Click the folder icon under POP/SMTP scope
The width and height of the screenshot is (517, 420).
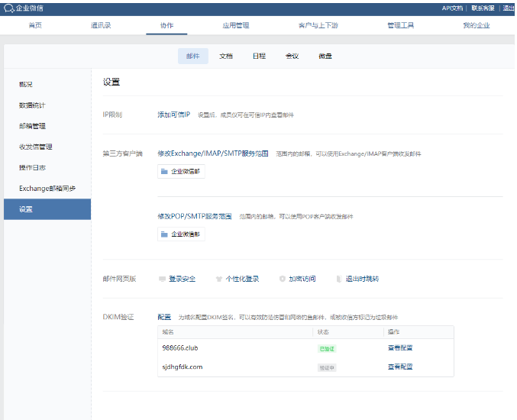(x=164, y=234)
